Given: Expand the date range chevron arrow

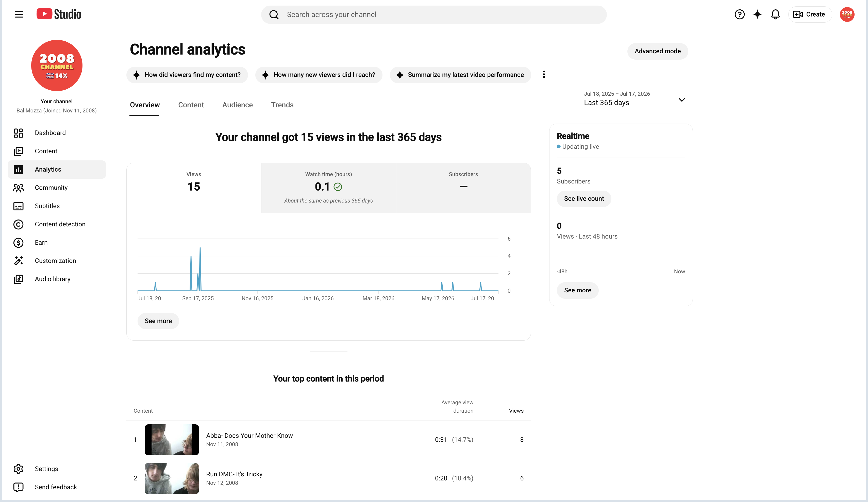Looking at the screenshot, I should pyautogui.click(x=681, y=100).
